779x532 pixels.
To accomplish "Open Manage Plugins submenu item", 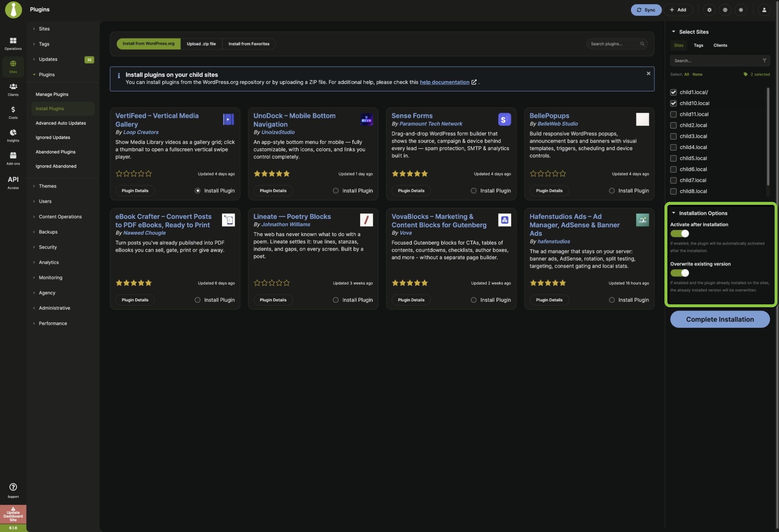I will pyautogui.click(x=52, y=94).
